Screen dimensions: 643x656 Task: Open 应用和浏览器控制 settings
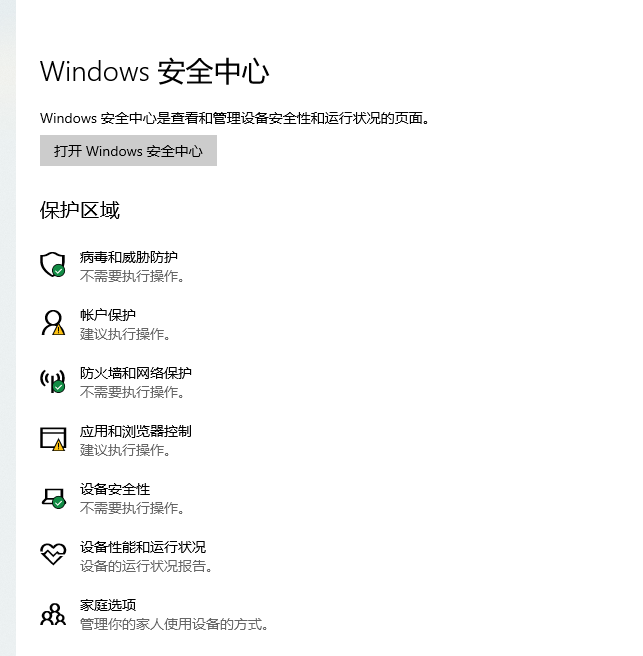(136, 431)
